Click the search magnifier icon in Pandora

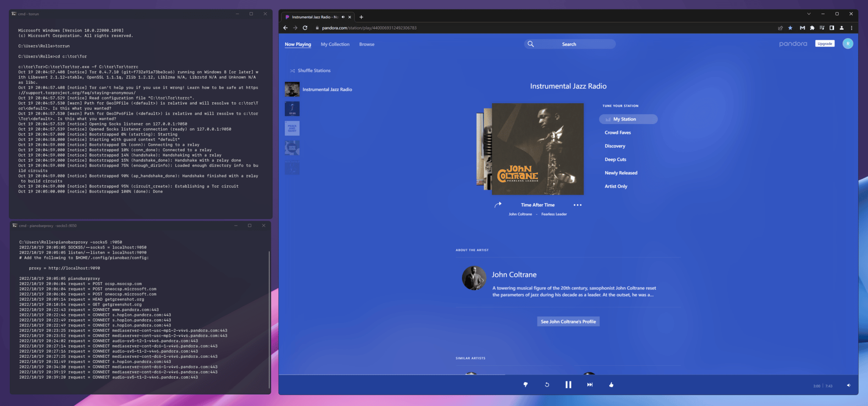click(531, 44)
